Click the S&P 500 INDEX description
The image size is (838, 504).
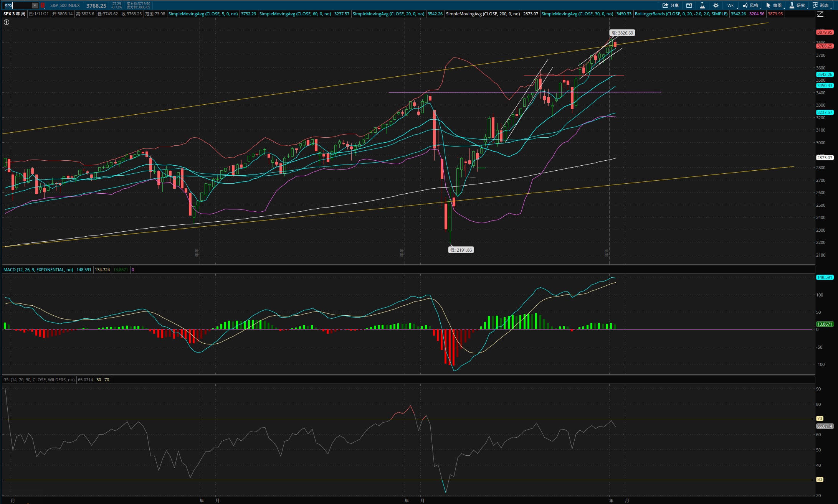tap(65, 5)
